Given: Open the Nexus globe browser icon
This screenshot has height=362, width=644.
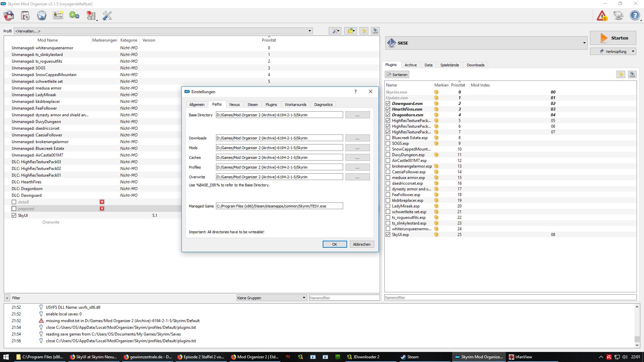Looking at the screenshot, I should pos(42,15).
